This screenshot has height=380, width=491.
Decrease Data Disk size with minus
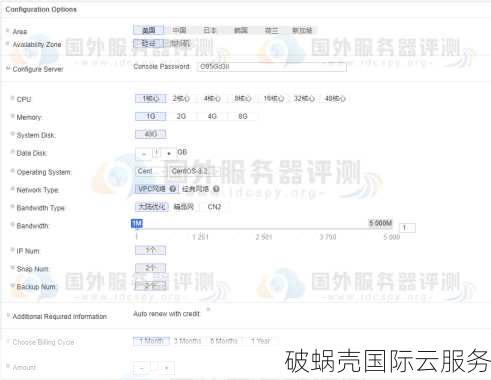[x=144, y=154]
